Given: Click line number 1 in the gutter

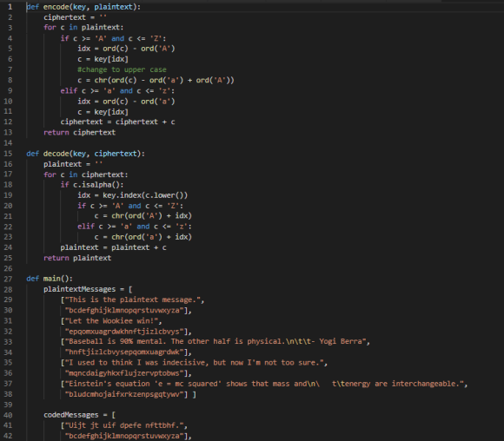Looking at the screenshot, I should (x=10, y=7).
